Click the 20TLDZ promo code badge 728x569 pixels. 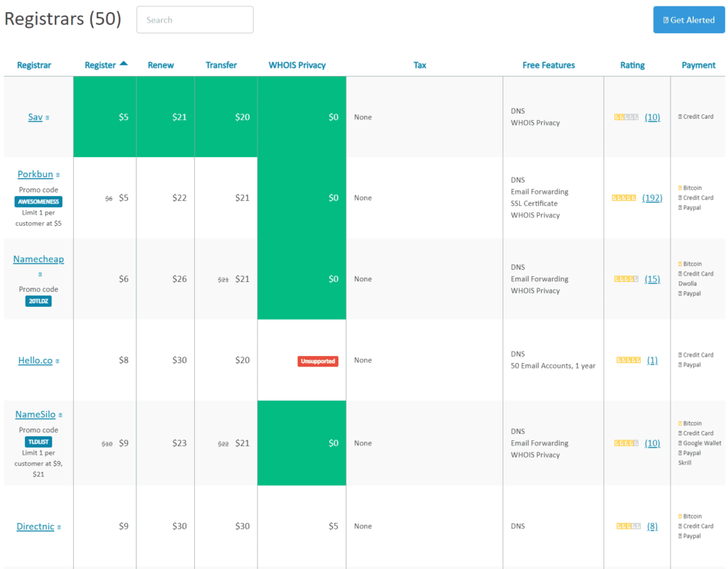click(38, 301)
